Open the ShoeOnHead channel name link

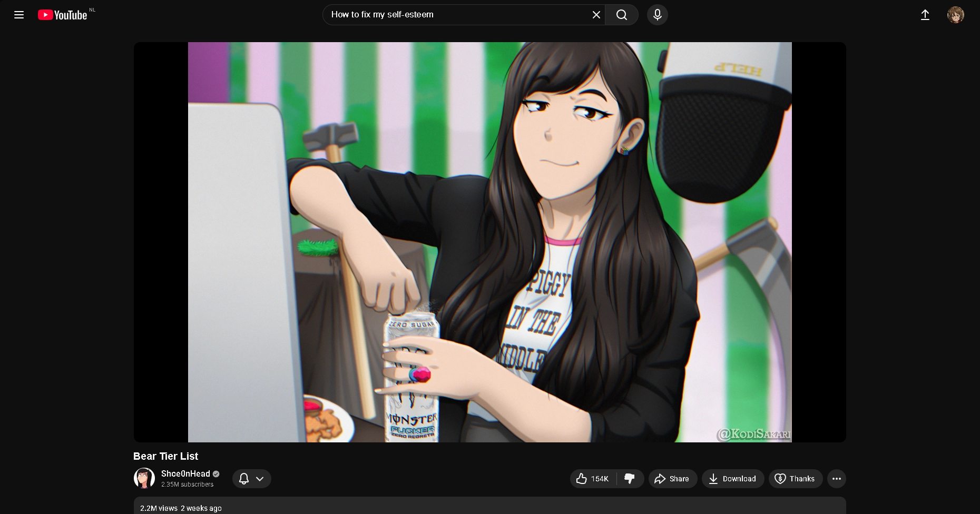tap(185, 473)
